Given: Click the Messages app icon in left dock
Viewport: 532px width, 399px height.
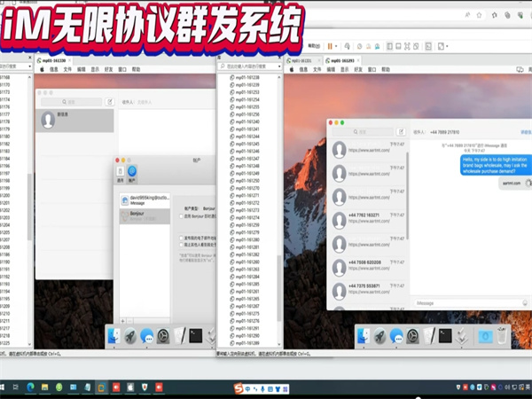Looking at the screenshot, I should [x=147, y=335].
